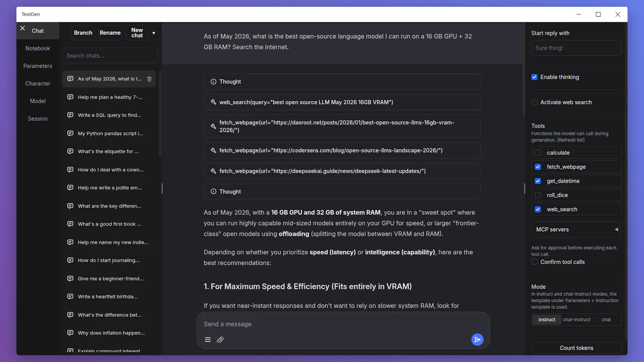Click wrench icon on deepseekai fetch_webpage call
The image size is (644, 362).
pos(213,171)
